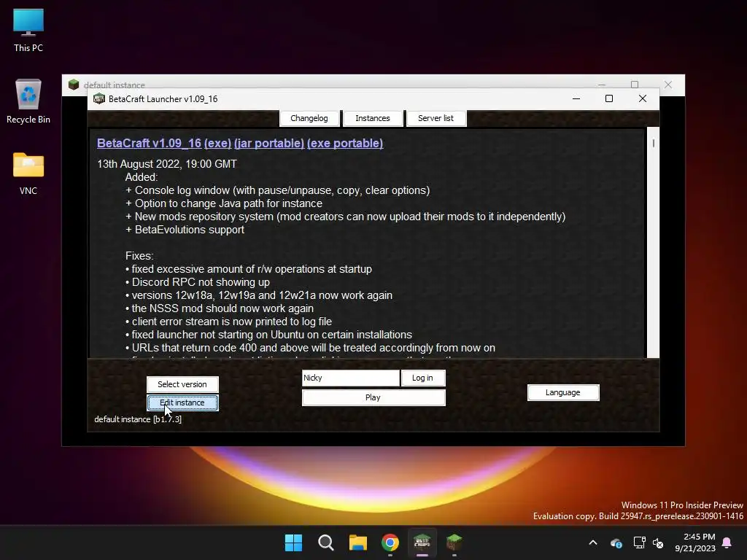Minimize the default instance background window
747x560 pixels.
tap(602, 85)
